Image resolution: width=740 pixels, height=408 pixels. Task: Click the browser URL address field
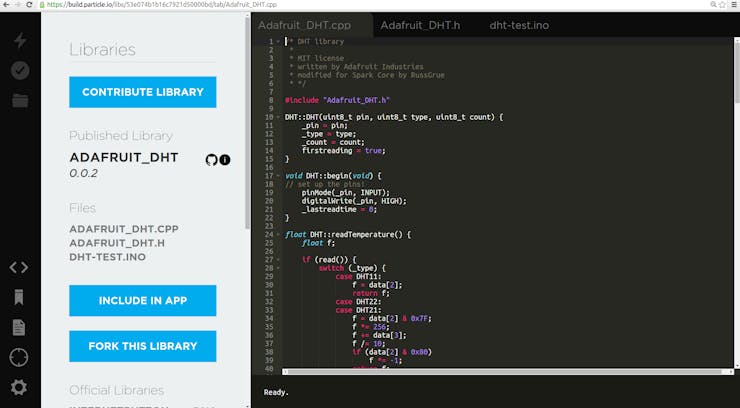pos(373,5)
